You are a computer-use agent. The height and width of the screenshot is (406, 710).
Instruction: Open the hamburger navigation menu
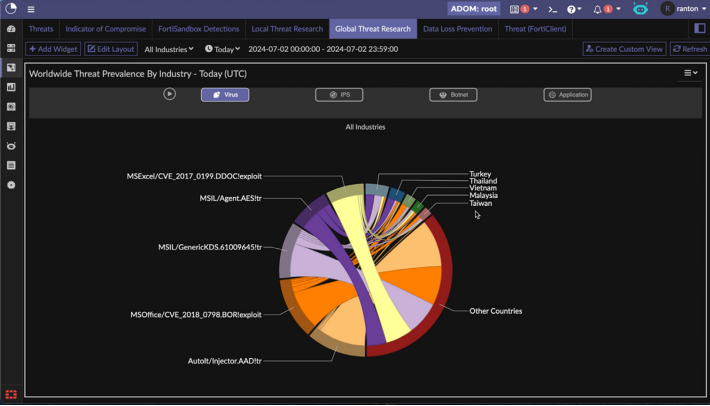tap(31, 9)
